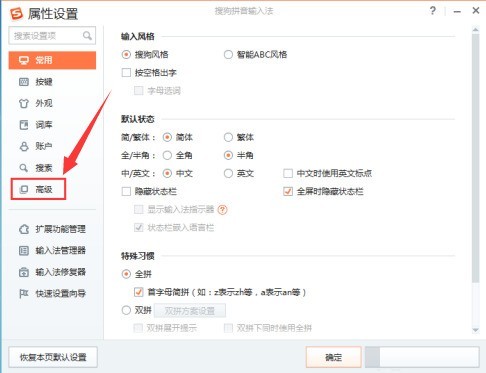The image size is (486, 373).
Task: Click the 搜索设置项 search field
Action: click(x=52, y=36)
